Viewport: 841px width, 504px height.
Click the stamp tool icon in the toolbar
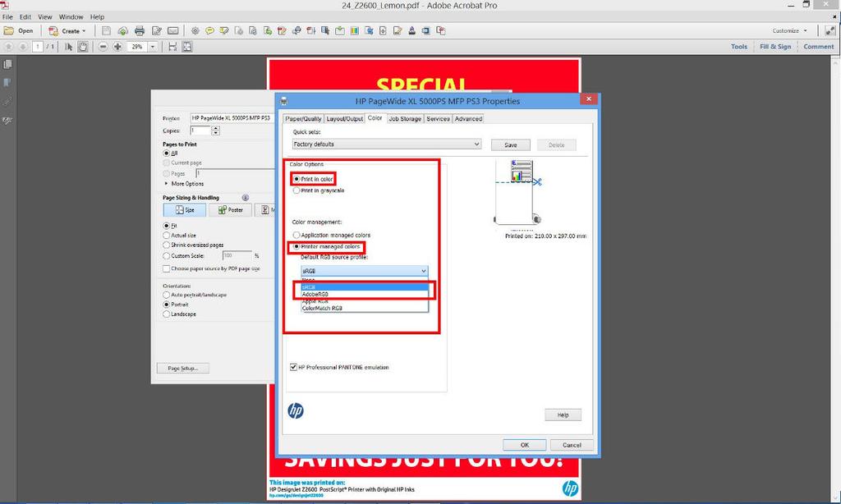[x=412, y=31]
